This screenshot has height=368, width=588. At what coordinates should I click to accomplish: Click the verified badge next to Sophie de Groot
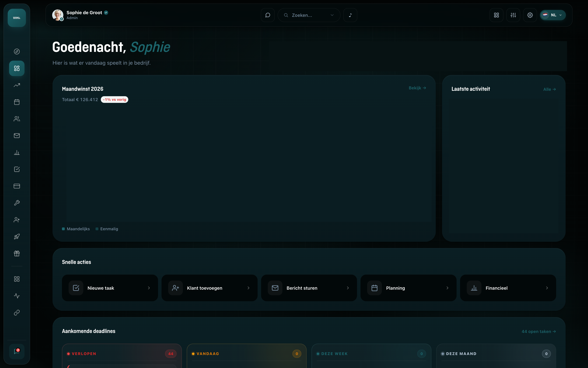(x=106, y=13)
